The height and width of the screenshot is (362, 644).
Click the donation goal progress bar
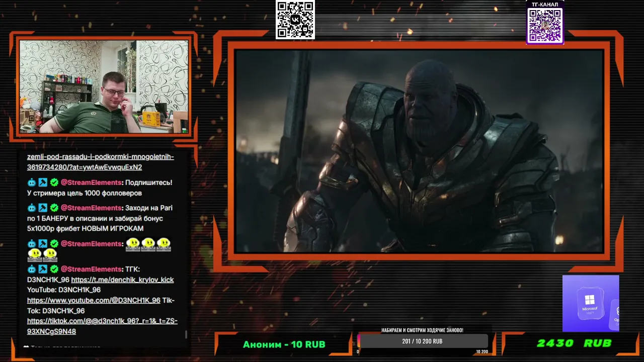click(423, 341)
